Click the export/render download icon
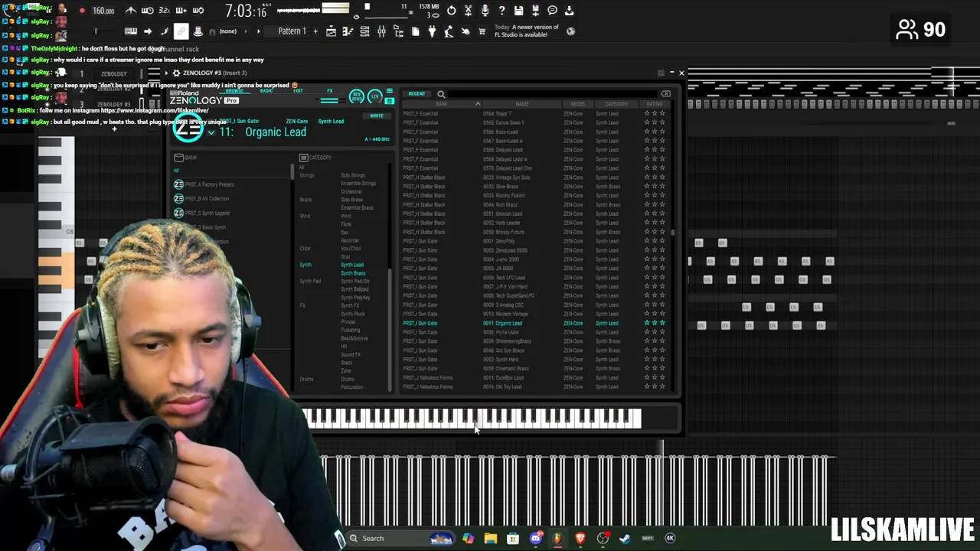980x551 pixels. 570,11
